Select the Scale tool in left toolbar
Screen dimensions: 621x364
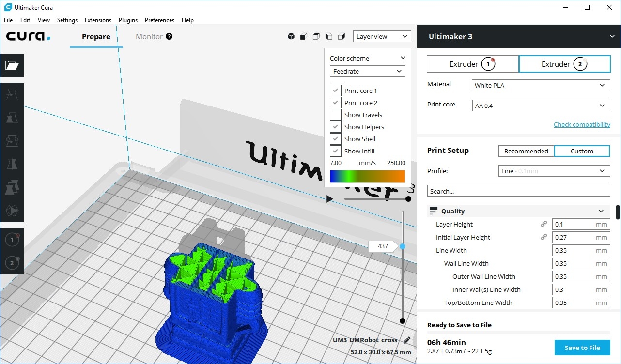[x=12, y=118]
